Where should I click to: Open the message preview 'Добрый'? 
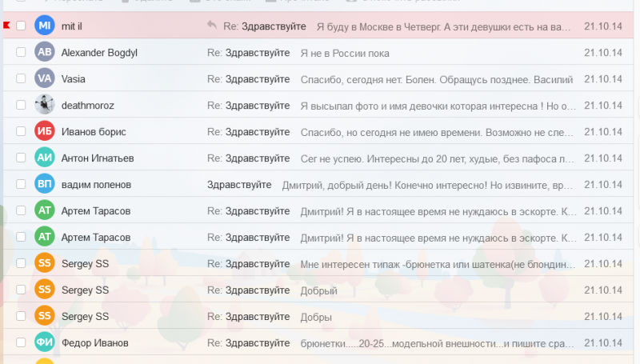click(x=318, y=290)
